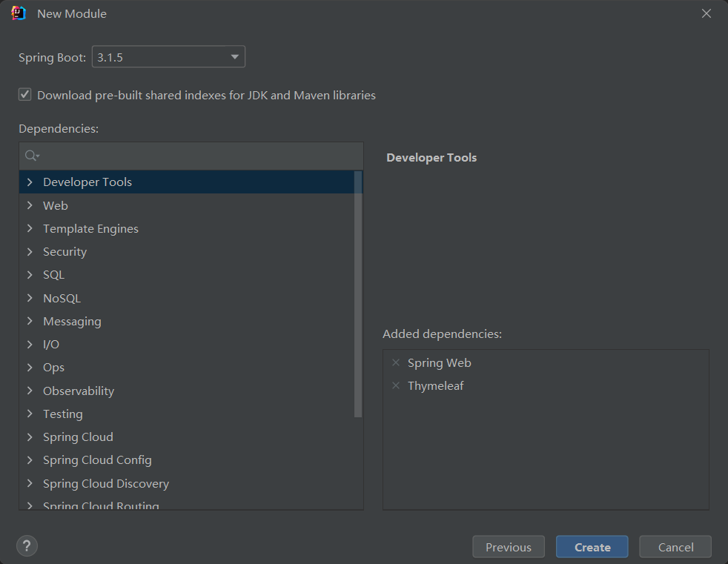Click the search magnifier icon in dependencies
The width and height of the screenshot is (728, 564).
tap(31, 156)
